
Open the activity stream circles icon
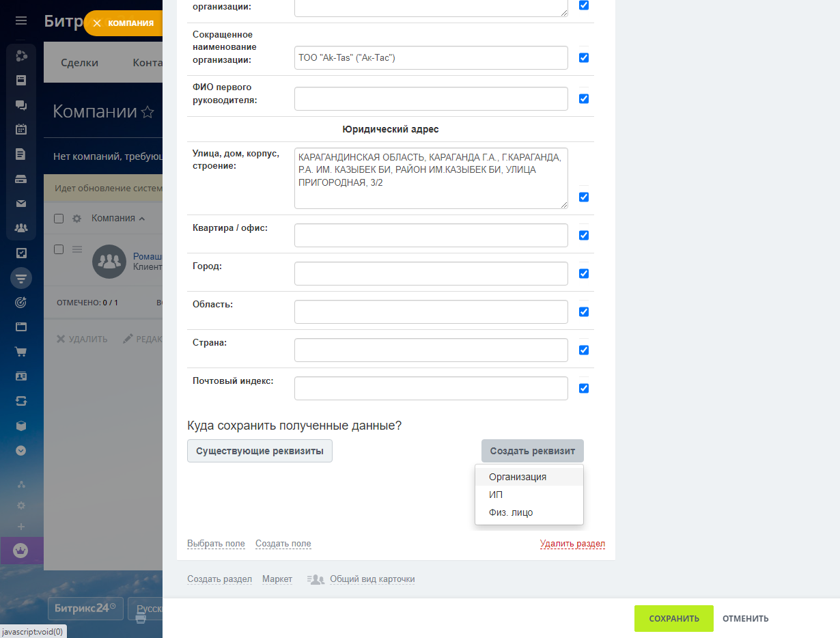pos(21,56)
